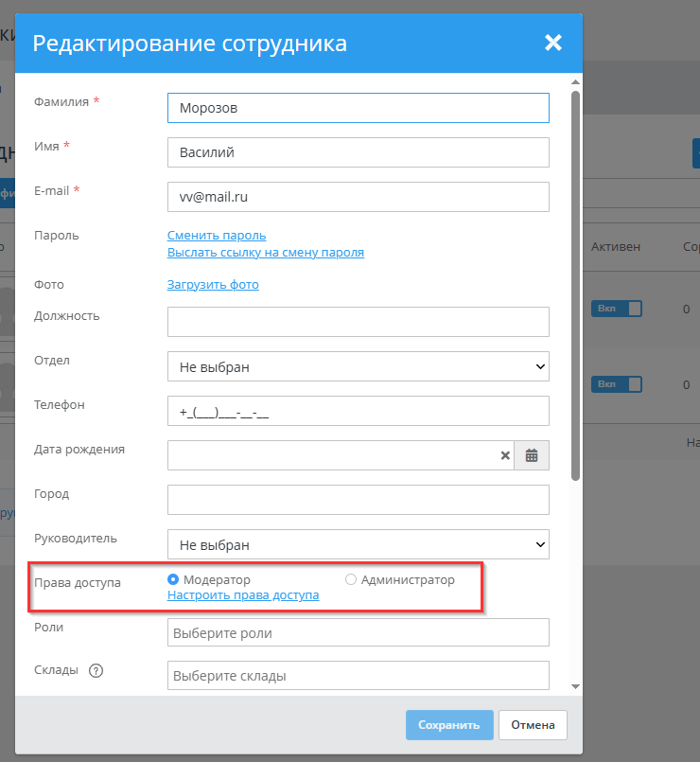Click the Сменить пароль link

(x=216, y=235)
